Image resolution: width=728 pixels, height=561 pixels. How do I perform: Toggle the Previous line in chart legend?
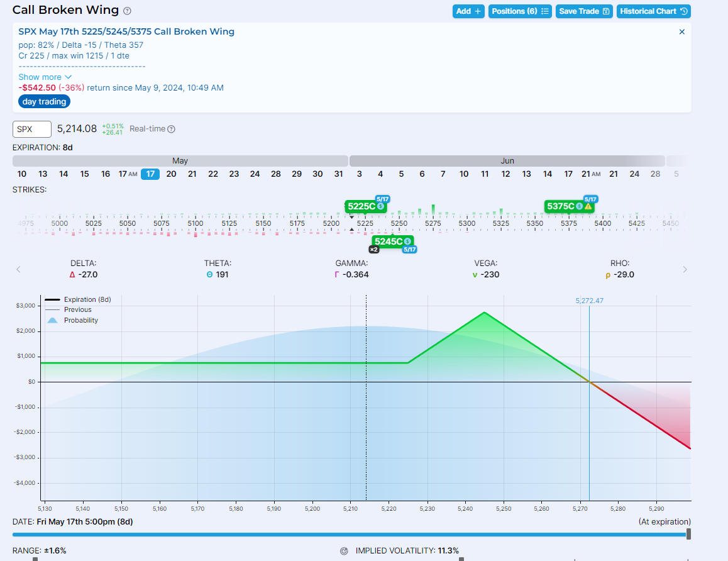(x=77, y=309)
